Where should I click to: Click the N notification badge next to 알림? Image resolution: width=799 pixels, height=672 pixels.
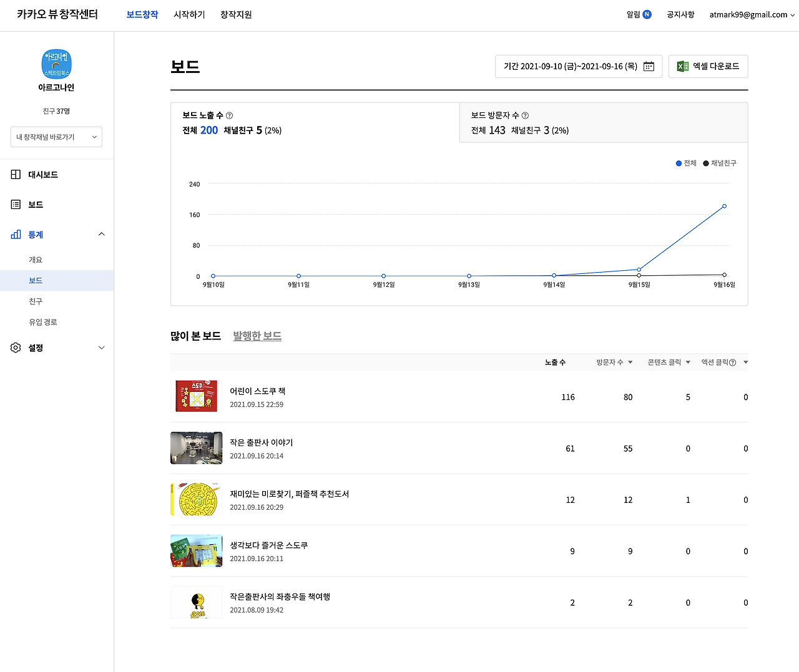pyautogui.click(x=647, y=14)
